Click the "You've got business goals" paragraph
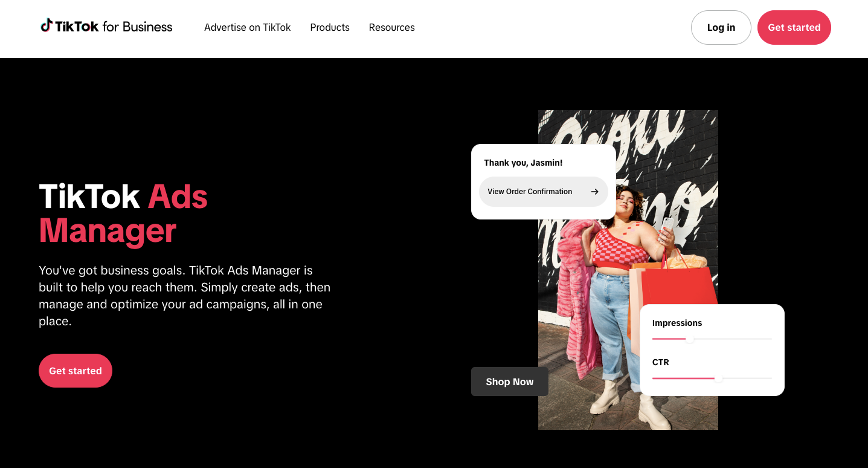Viewport: 868px width, 468px height. pos(185,296)
